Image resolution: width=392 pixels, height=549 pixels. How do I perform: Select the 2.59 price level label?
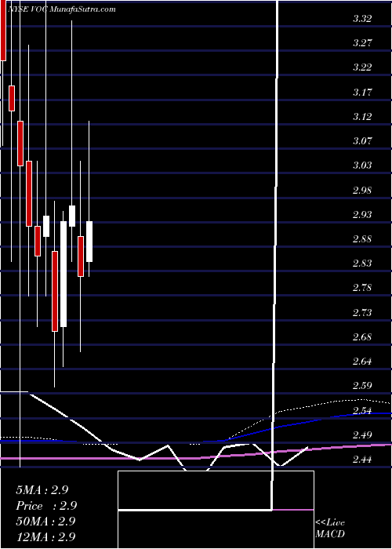click(x=362, y=387)
